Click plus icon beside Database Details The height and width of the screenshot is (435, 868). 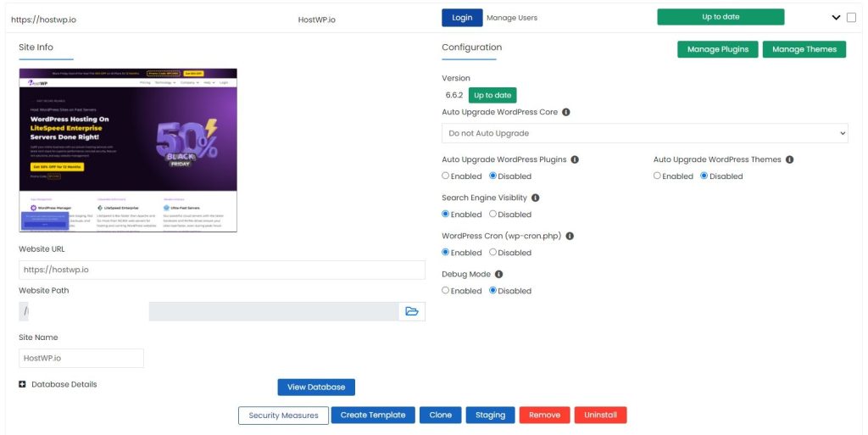coord(22,384)
